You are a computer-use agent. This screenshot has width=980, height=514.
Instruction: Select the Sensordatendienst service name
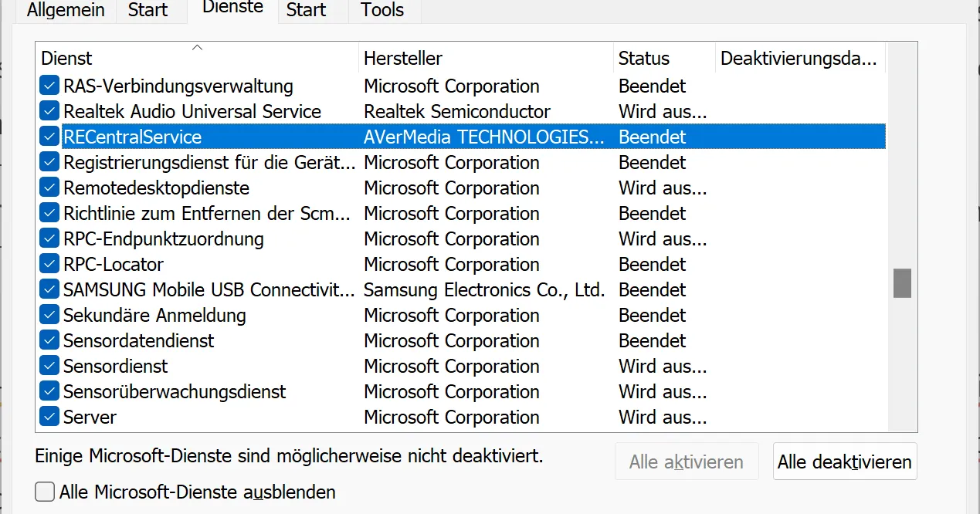click(139, 340)
